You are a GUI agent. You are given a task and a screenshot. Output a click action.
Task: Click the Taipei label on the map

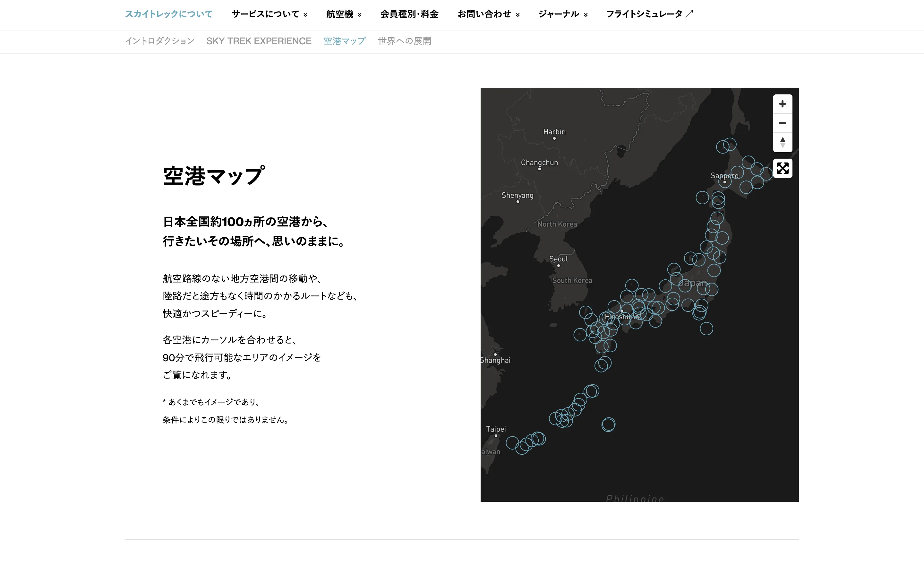click(x=496, y=429)
